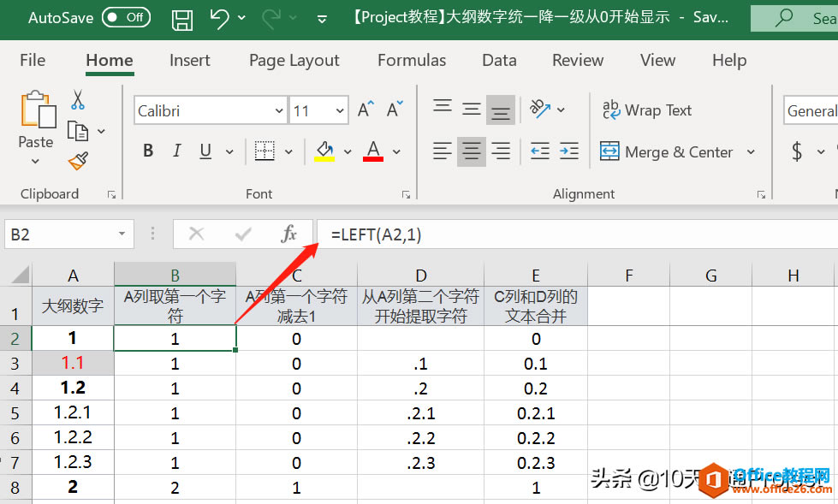Click the Insert Function fx icon

pos(288,234)
